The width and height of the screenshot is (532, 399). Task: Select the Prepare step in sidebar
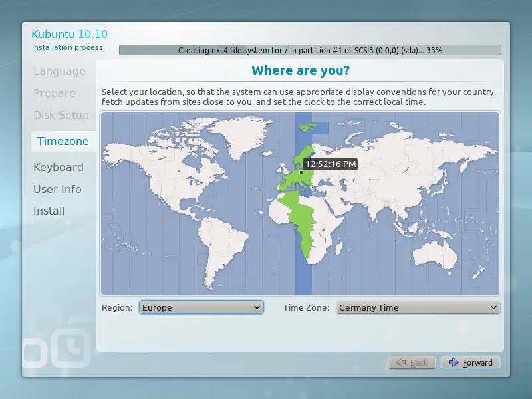click(x=55, y=93)
